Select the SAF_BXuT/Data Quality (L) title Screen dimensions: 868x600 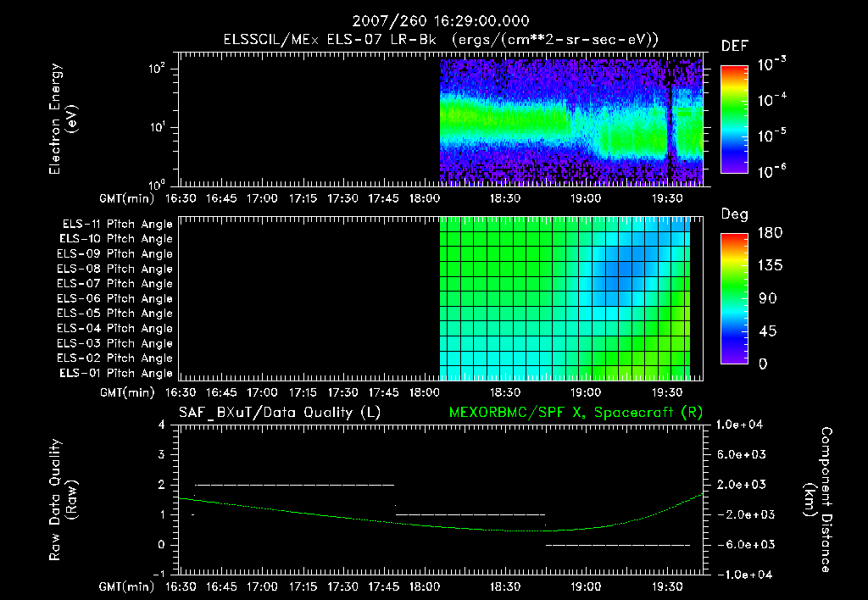pos(280,413)
